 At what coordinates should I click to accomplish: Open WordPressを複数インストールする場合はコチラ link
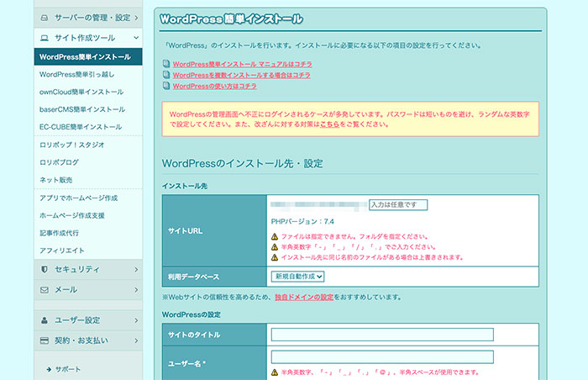tap(242, 75)
